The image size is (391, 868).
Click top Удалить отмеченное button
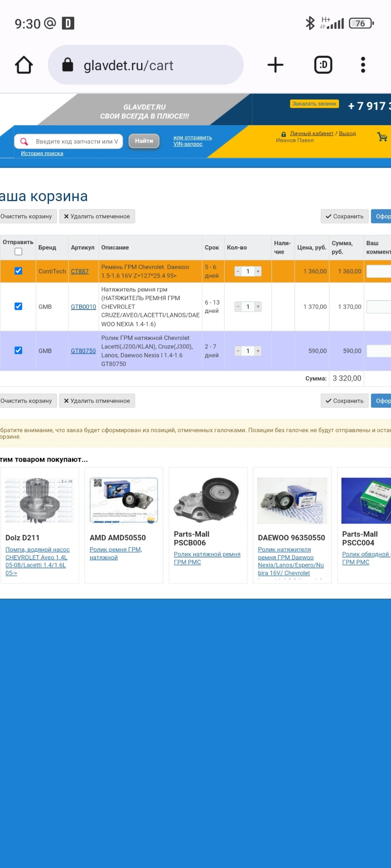point(97,217)
